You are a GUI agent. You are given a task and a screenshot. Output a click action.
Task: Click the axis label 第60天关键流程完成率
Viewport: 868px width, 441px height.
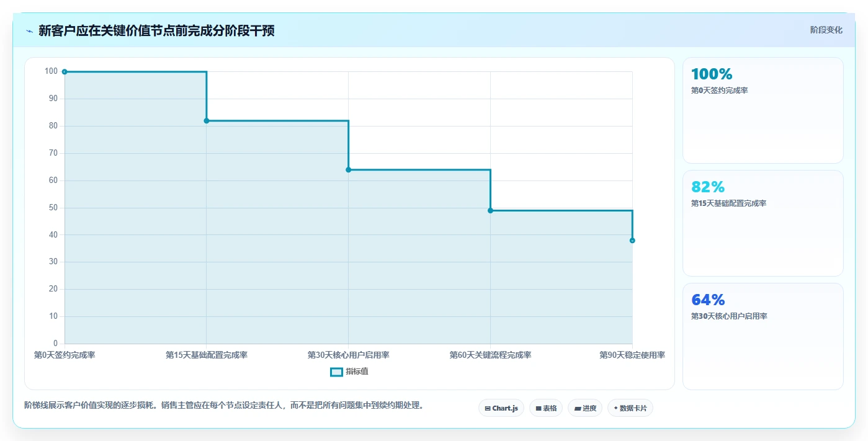point(490,355)
